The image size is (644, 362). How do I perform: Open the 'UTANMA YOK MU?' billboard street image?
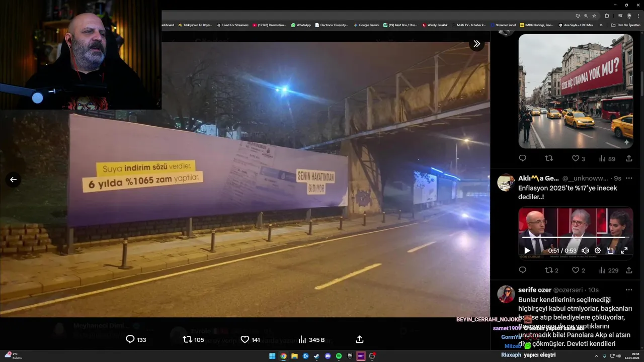tap(576, 91)
